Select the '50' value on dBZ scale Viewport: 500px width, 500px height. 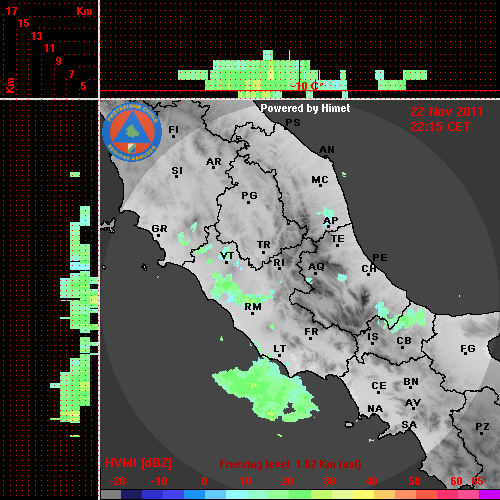(414, 481)
